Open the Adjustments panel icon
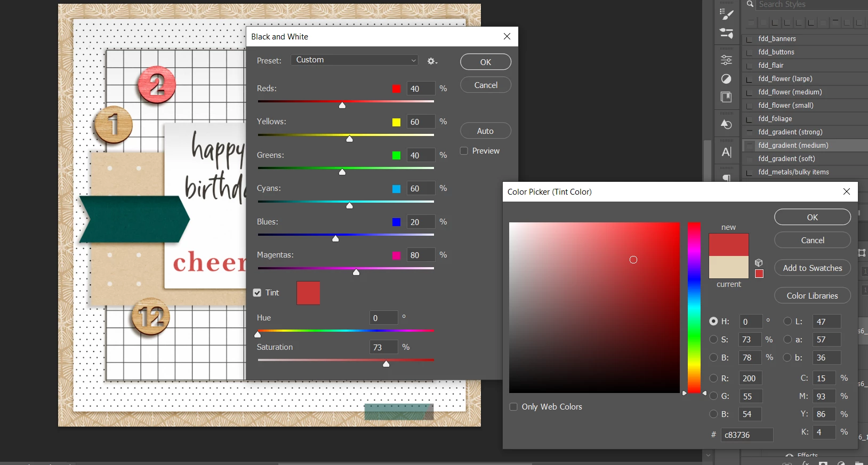Image resolution: width=868 pixels, height=465 pixels. [726, 79]
